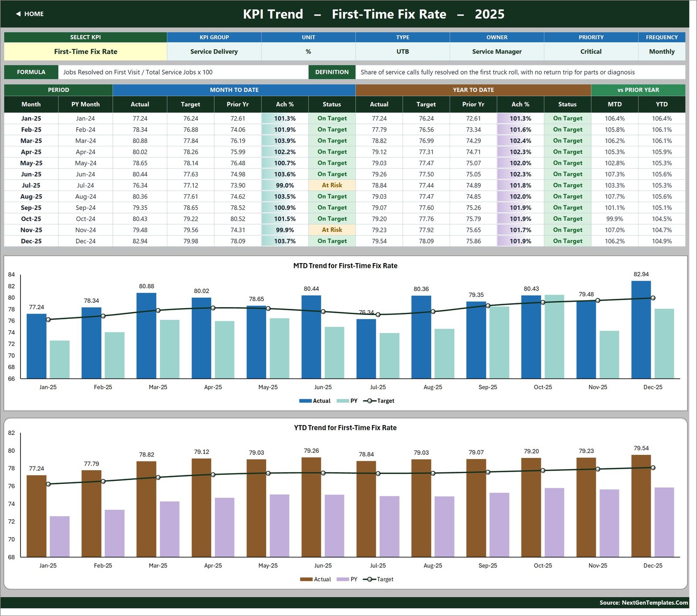
Task: Open the NextGenTemplates.Com source link
Action: pos(643,602)
